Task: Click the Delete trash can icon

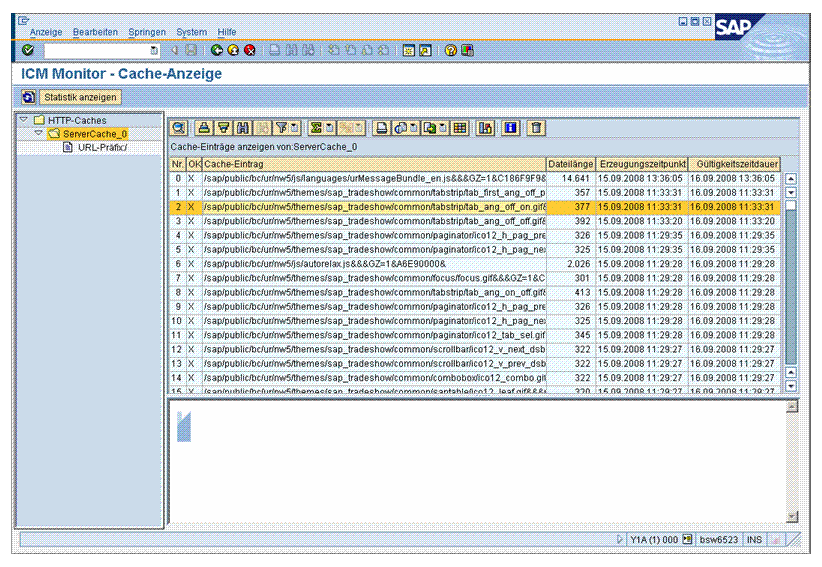Action: (536, 128)
